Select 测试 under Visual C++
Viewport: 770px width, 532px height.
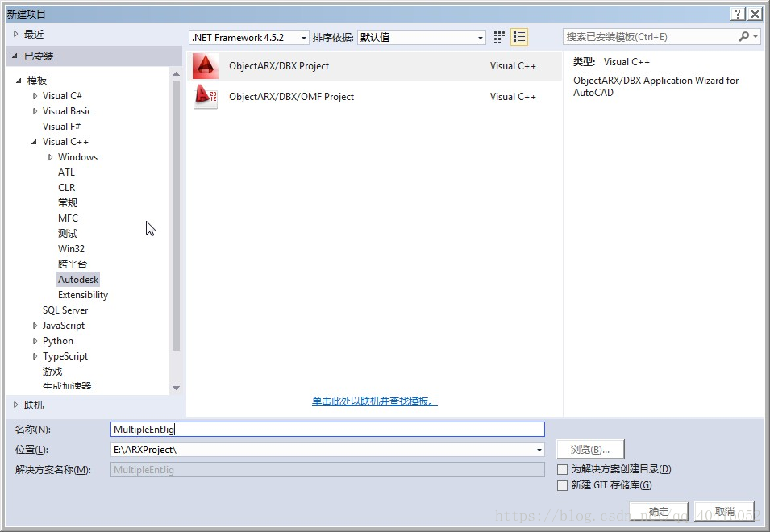click(67, 234)
